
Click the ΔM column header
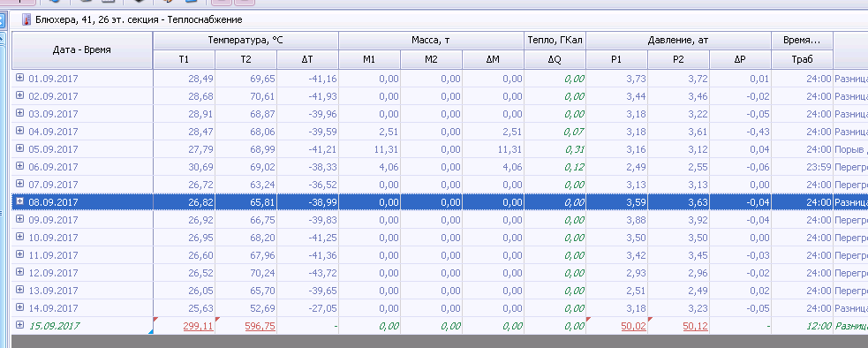pos(494,60)
